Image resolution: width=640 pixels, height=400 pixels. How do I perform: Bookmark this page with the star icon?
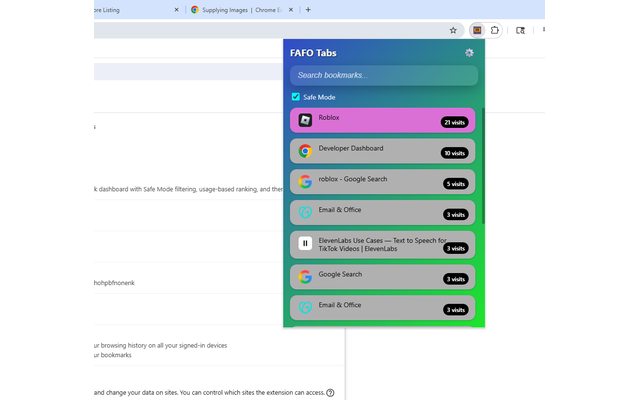(453, 30)
